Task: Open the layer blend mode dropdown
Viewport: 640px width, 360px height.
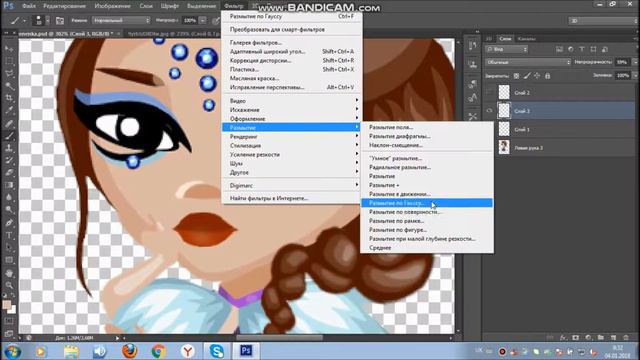Action: pos(528,62)
